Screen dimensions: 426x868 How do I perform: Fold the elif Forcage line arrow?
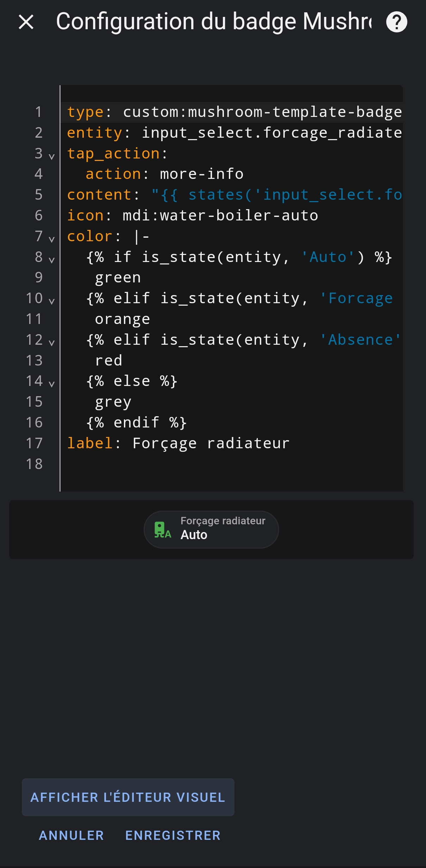tap(52, 301)
